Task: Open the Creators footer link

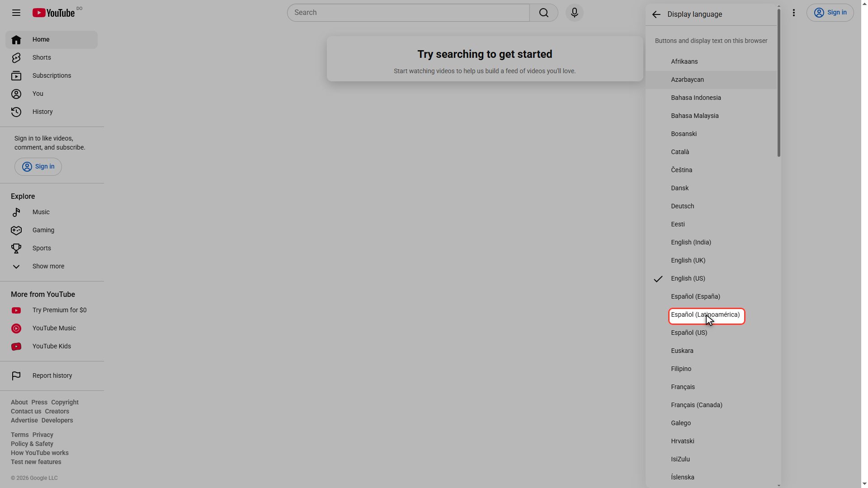Action: pos(57,412)
